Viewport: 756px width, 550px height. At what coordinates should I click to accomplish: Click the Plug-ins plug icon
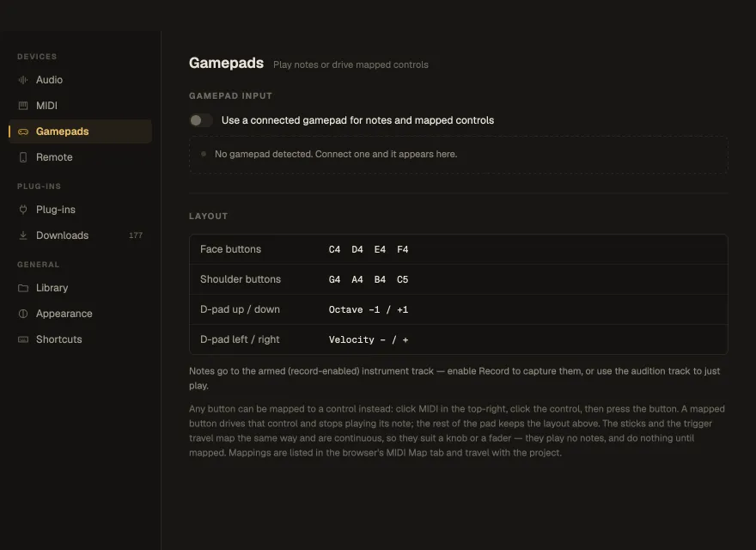22,210
